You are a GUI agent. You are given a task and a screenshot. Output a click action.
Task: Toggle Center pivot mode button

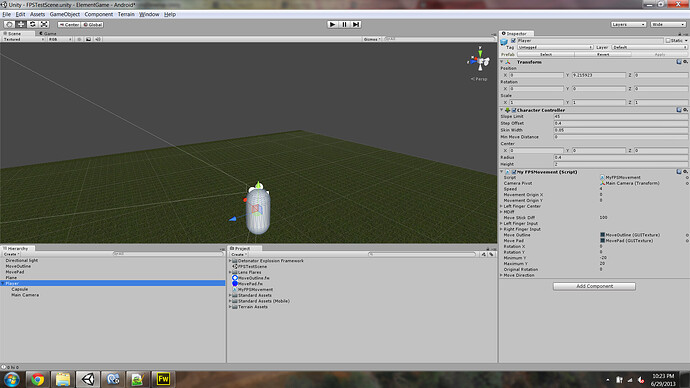(x=69, y=25)
